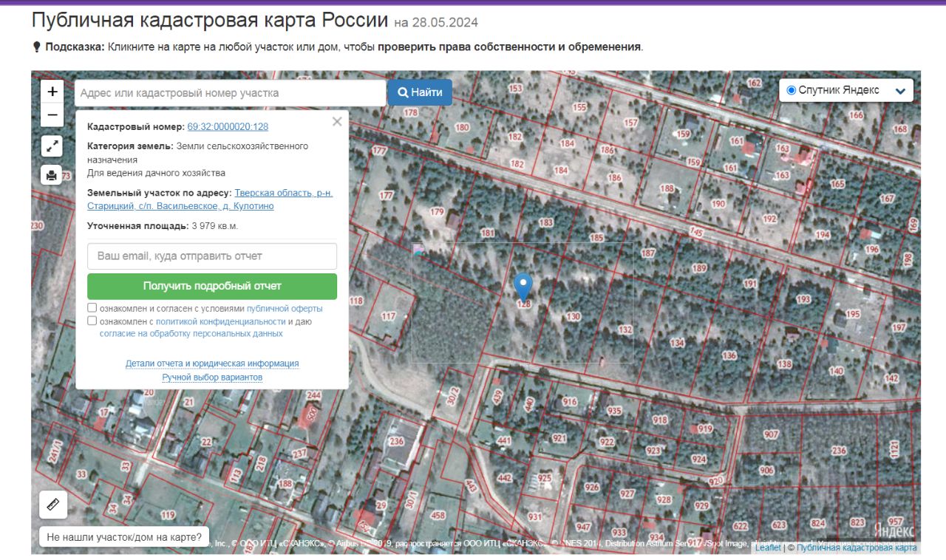Select parcel 236 near the white building
This screenshot has height=560, width=946.
397,442
